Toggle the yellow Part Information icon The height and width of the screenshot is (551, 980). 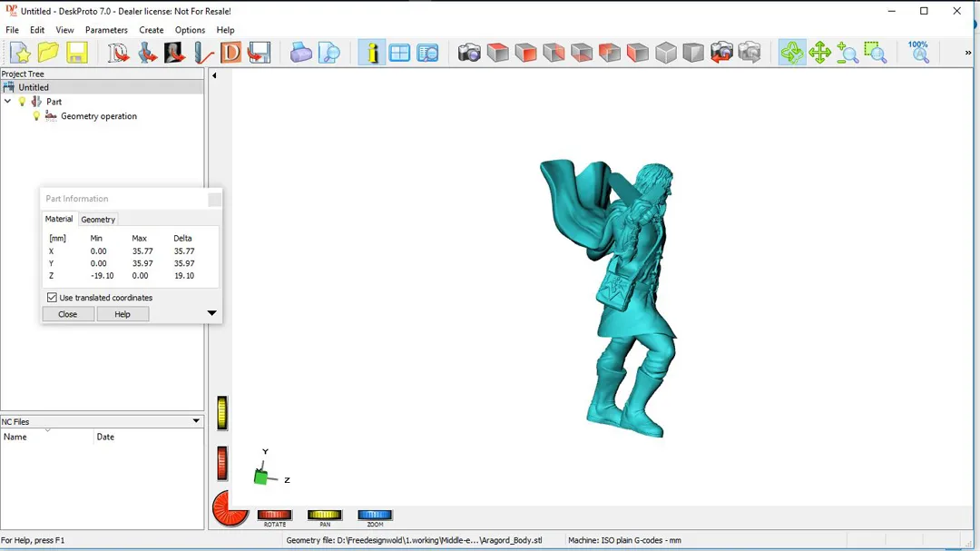[x=372, y=53]
